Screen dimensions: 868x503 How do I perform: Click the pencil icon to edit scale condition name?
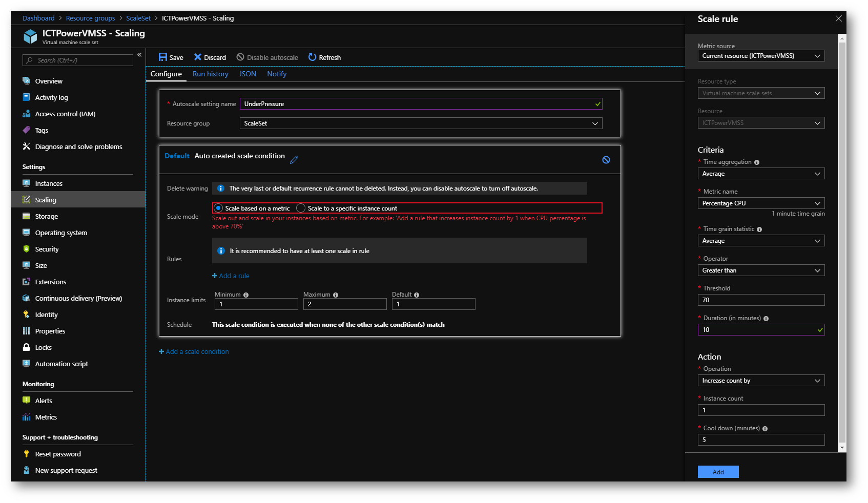point(294,160)
